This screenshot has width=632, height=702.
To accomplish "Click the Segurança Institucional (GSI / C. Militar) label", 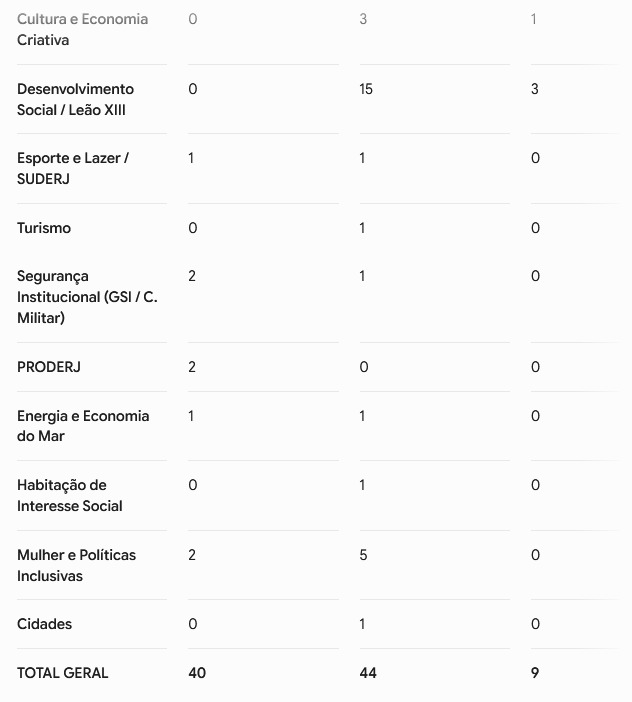I will (x=87, y=297).
